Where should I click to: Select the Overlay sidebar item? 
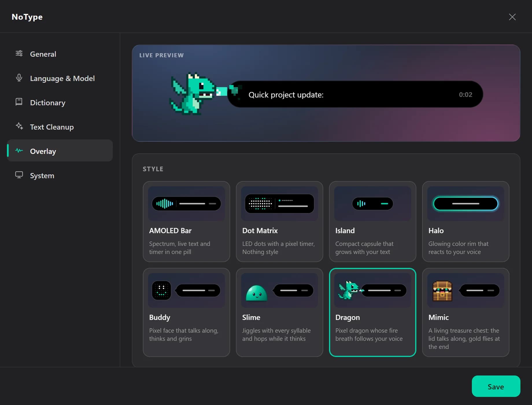pyautogui.click(x=60, y=151)
